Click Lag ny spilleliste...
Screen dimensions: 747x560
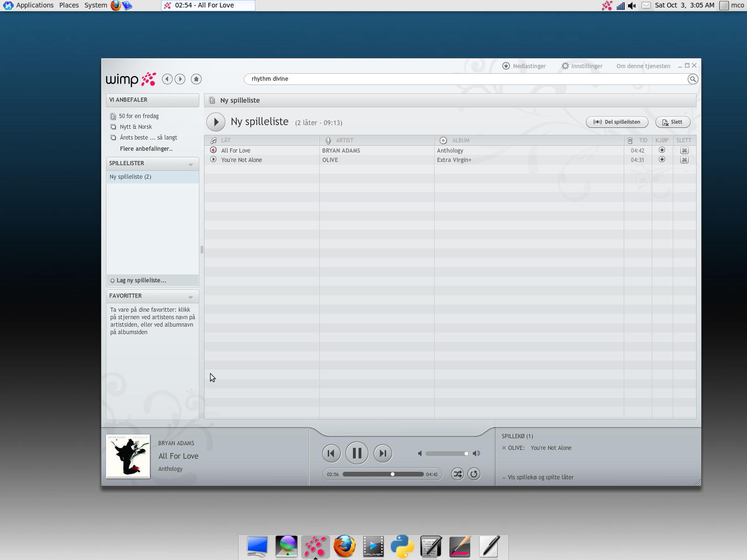pos(138,280)
